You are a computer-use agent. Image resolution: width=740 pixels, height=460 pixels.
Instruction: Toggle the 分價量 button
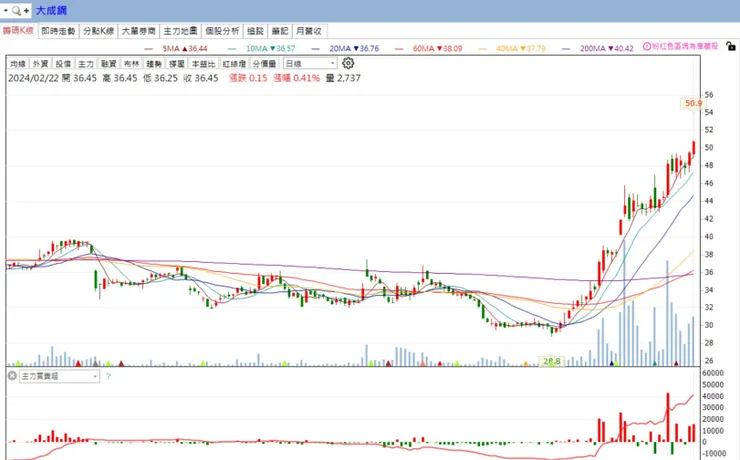click(x=264, y=64)
